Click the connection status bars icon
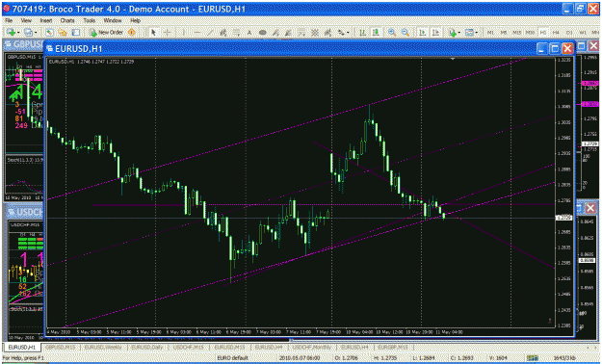The image size is (602, 364). tap(532, 358)
